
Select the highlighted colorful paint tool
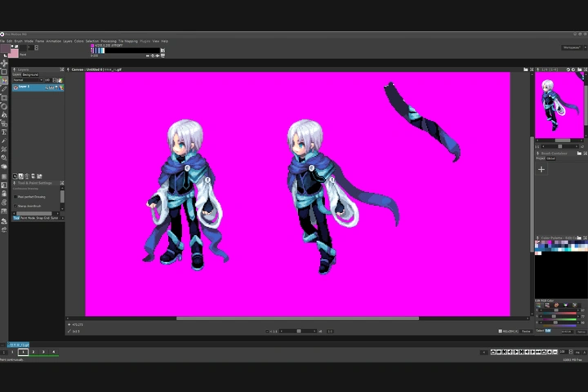pyautogui.click(x=4, y=80)
